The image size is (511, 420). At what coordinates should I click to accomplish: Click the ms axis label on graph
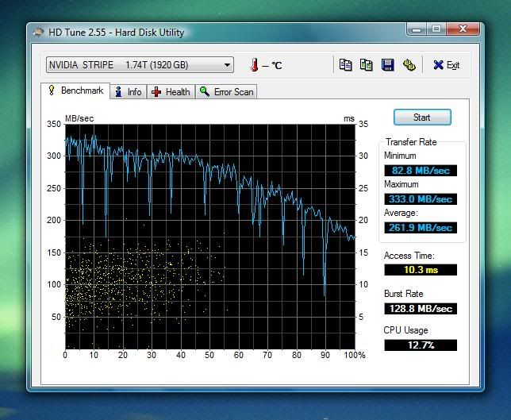[349, 119]
